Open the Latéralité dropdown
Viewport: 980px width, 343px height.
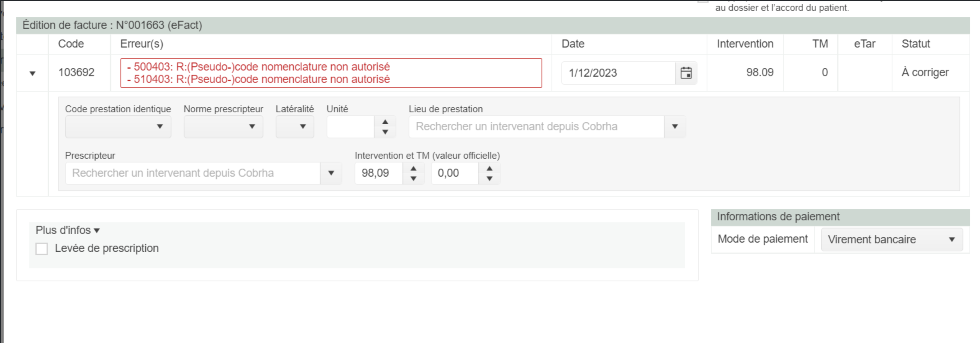[295, 126]
